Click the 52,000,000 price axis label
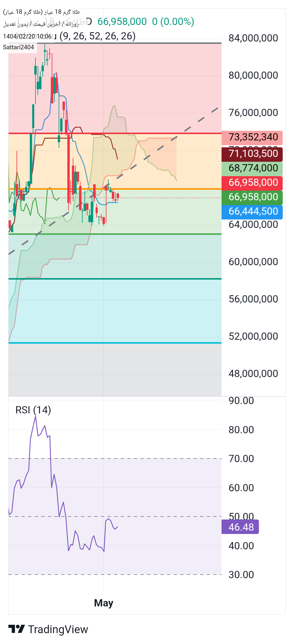 [253, 336]
